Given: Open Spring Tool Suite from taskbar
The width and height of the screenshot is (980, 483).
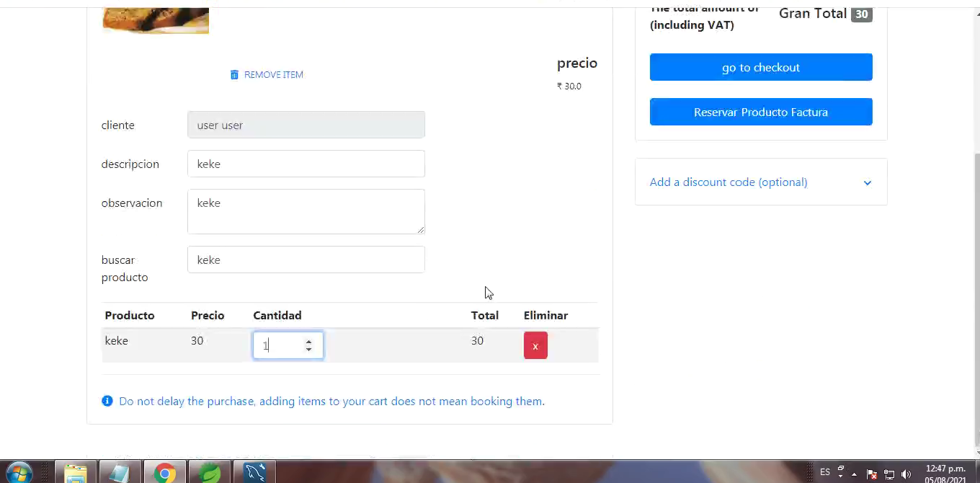Looking at the screenshot, I should pos(209,473).
